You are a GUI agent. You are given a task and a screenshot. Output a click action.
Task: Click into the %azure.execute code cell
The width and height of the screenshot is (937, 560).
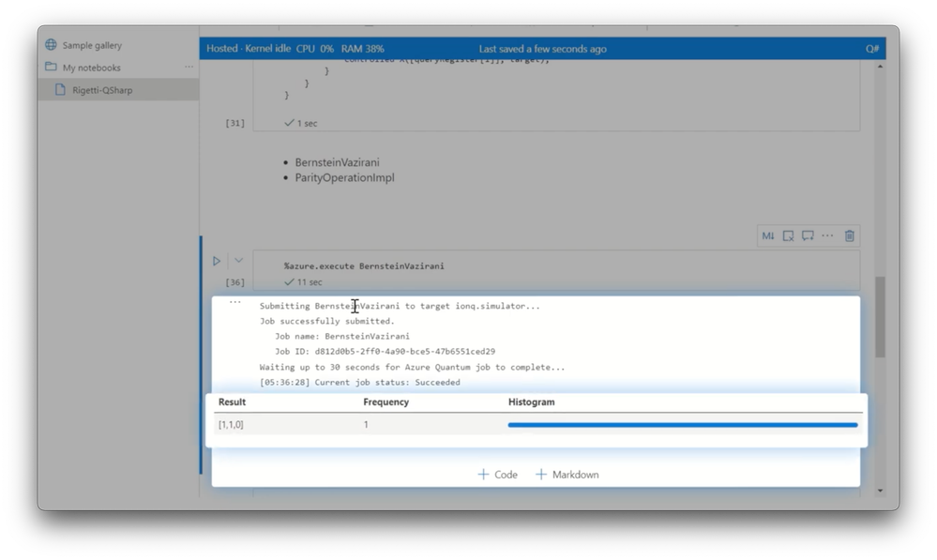[x=556, y=266]
